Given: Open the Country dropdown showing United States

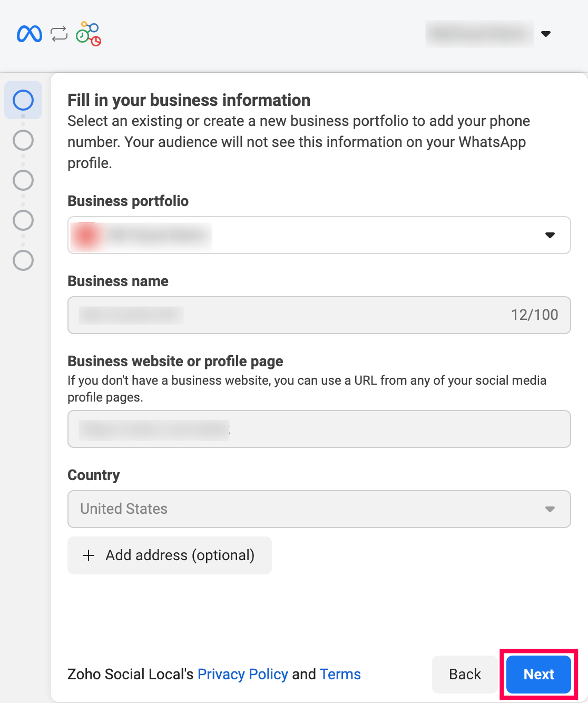Looking at the screenshot, I should point(550,509).
